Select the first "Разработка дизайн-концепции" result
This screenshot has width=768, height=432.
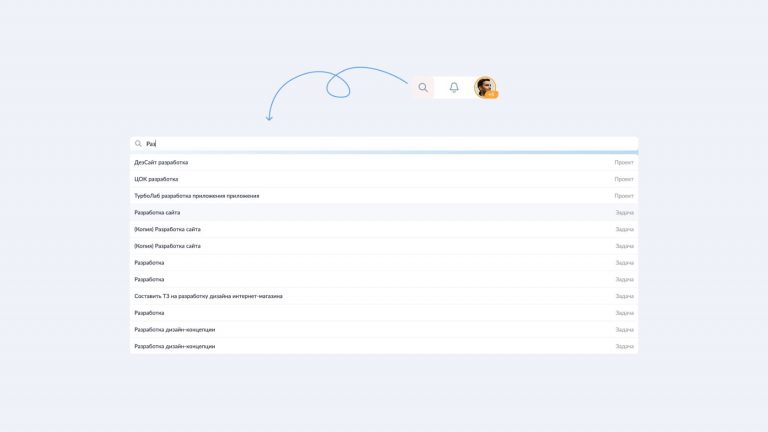384,329
